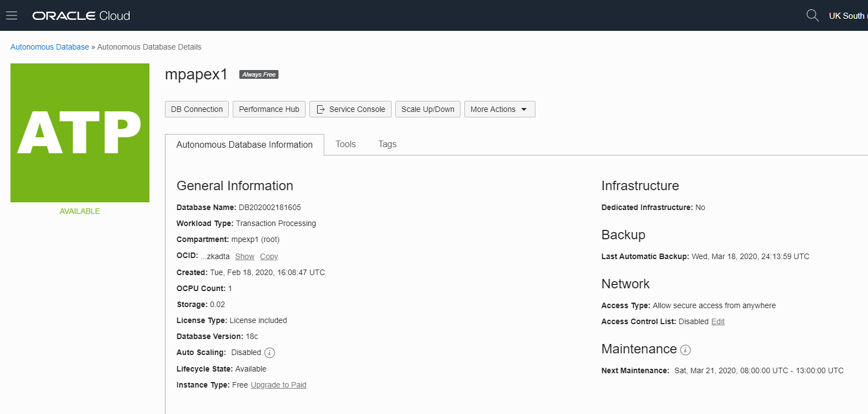Copy the OCID value
Image resolution: width=868 pixels, height=414 pixels.
click(269, 256)
